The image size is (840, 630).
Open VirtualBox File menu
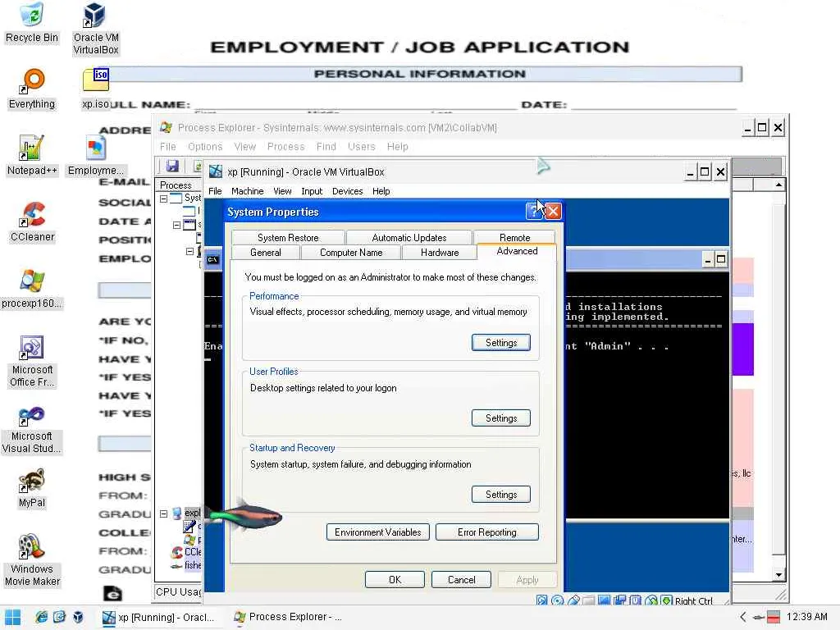click(215, 191)
